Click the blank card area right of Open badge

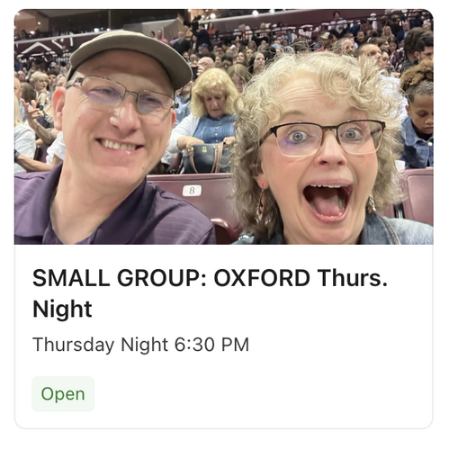tap(261, 394)
